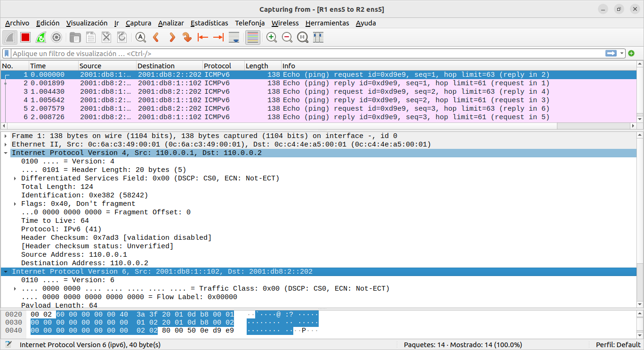Sort by the Source column header
Image resolution: width=644 pixels, height=350 pixels.
[x=107, y=66]
